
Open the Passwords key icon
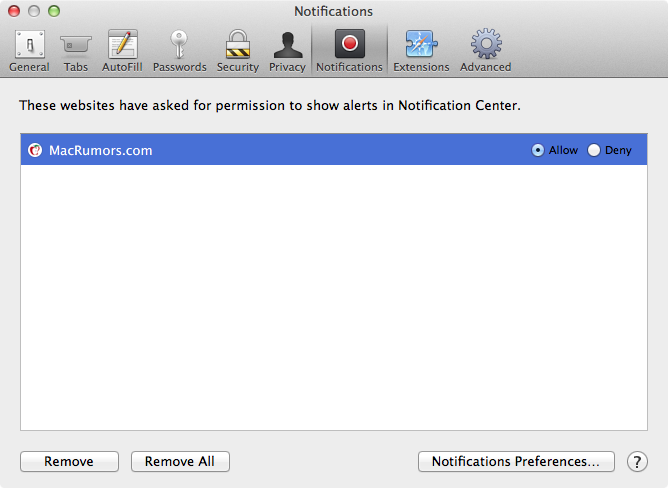(x=179, y=44)
